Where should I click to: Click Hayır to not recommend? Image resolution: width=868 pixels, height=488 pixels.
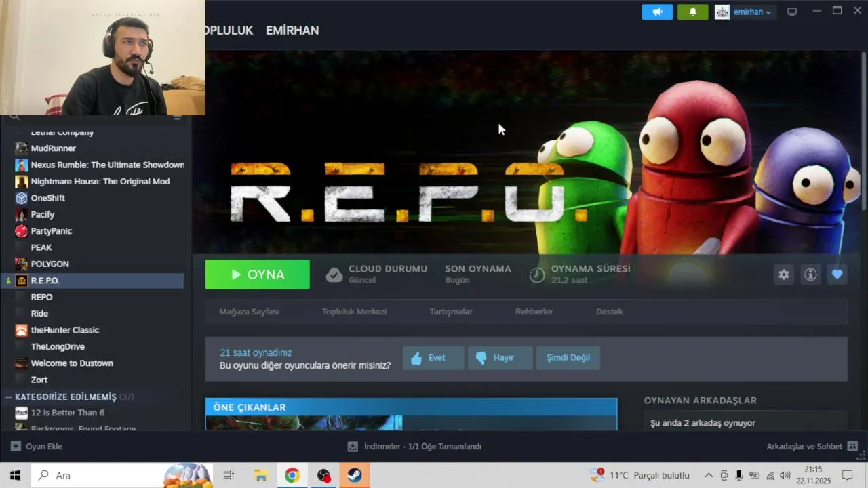pos(500,358)
